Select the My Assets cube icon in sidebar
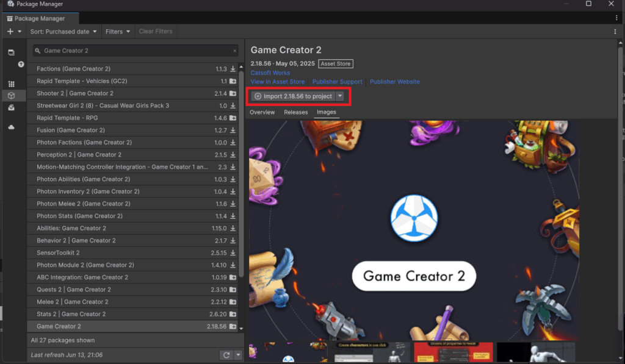Viewport: 625px width, 364px height. pyautogui.click(x=11, y=96)
